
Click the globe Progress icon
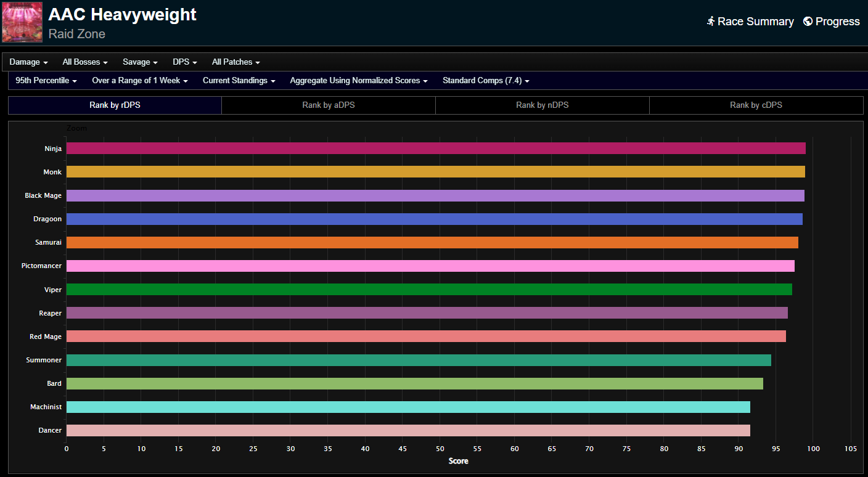808,22
